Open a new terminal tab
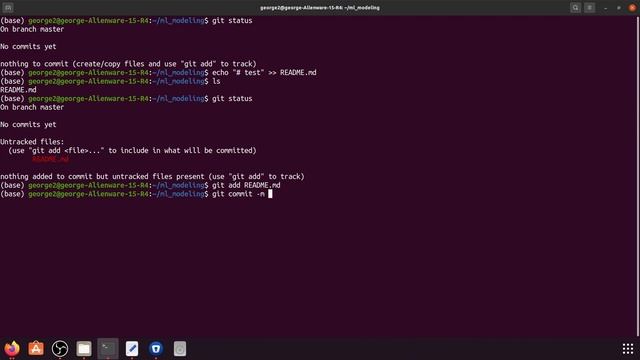Viewport: 640px width, 360px height. 8,7
